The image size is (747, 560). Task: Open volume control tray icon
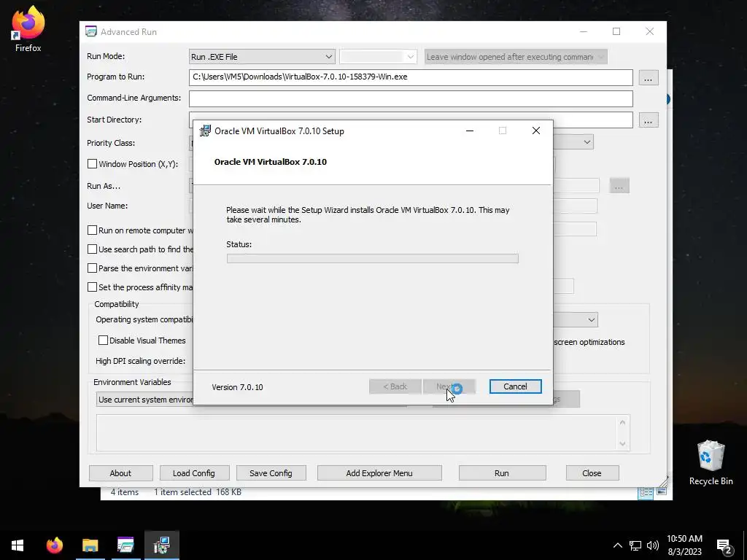coord(653,545)
